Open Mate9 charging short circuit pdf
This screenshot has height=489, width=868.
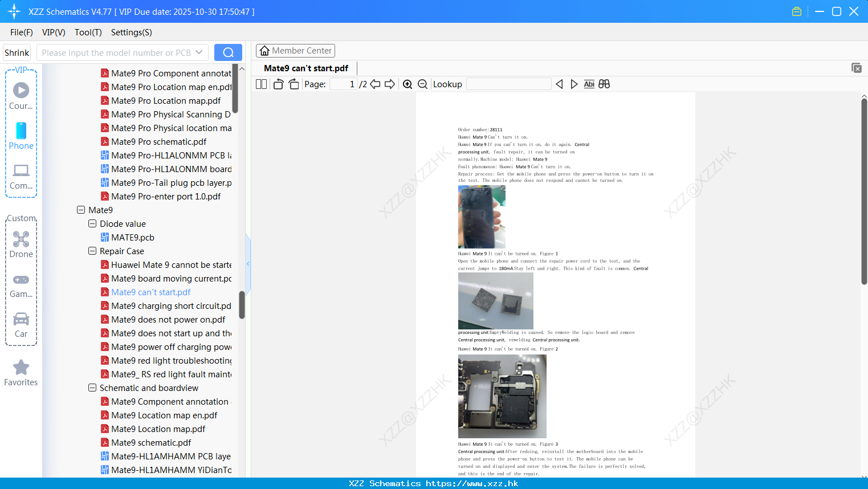point(166,305)
